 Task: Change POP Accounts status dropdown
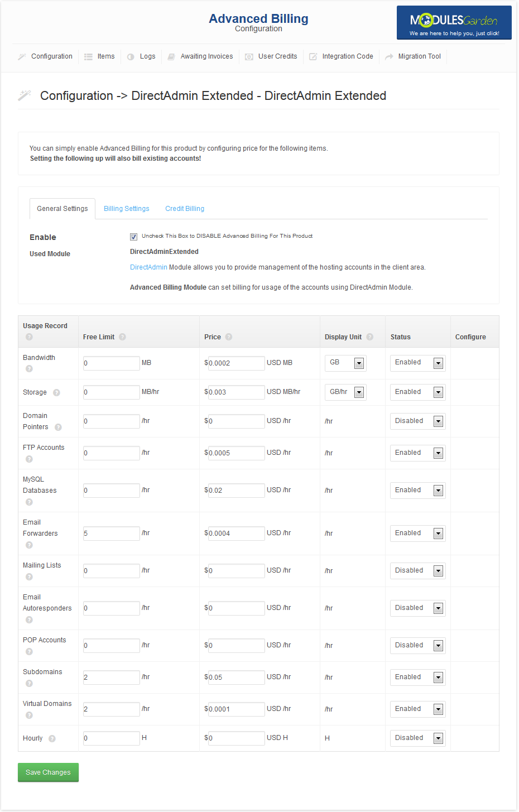[417, 646]
